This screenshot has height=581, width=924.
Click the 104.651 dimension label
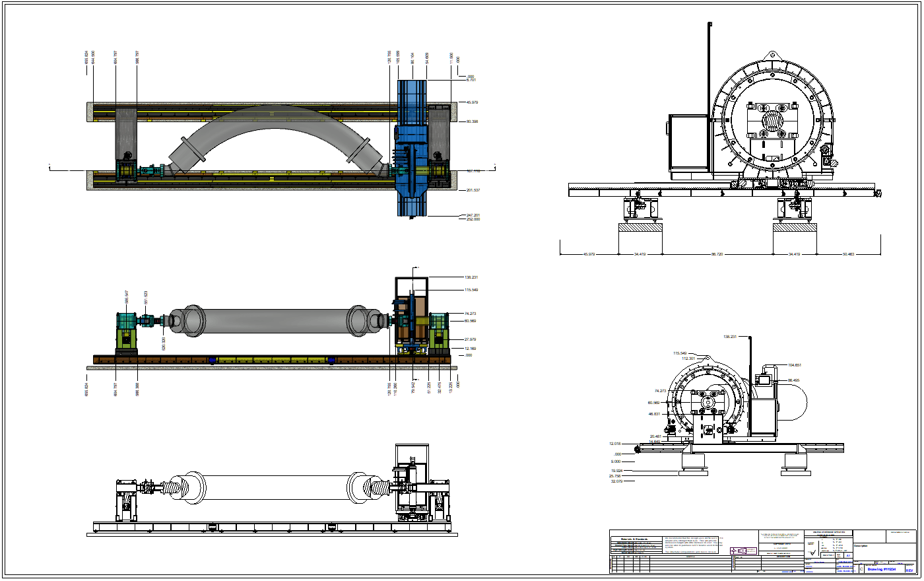[x=794, y=364]
